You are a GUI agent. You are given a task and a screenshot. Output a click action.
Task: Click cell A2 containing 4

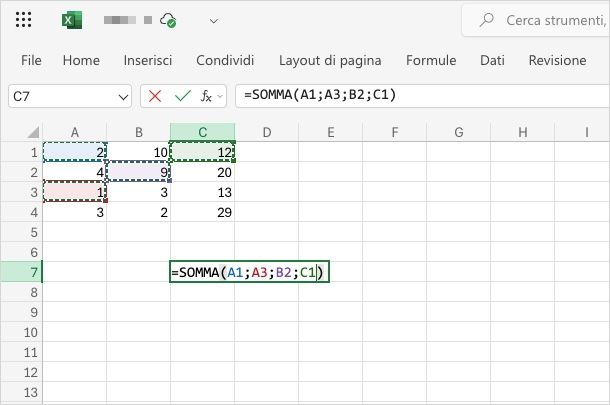click(x=75, y=172)
